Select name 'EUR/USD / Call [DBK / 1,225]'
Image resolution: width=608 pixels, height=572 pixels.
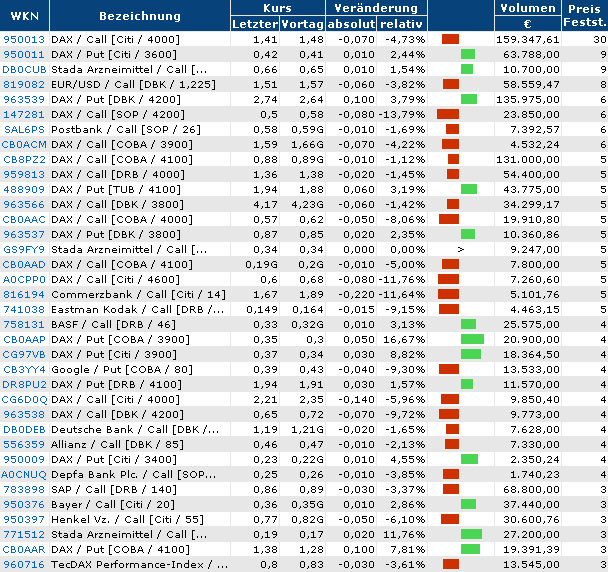(133, 85)
